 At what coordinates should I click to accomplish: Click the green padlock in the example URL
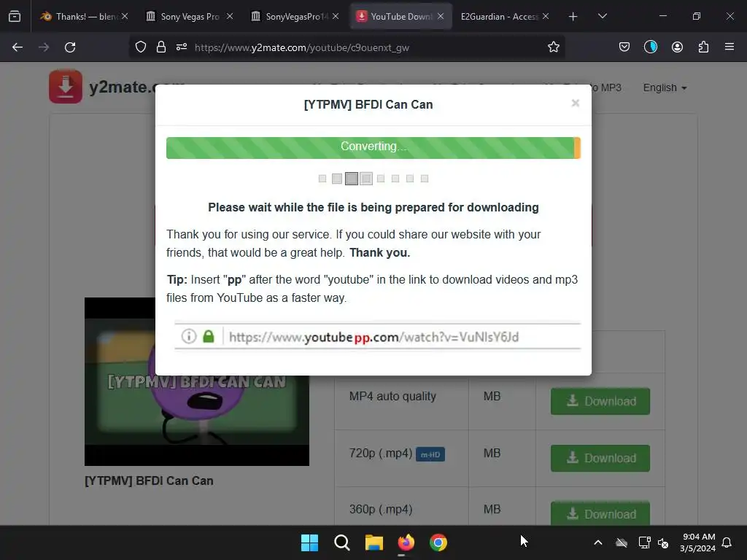208,336
